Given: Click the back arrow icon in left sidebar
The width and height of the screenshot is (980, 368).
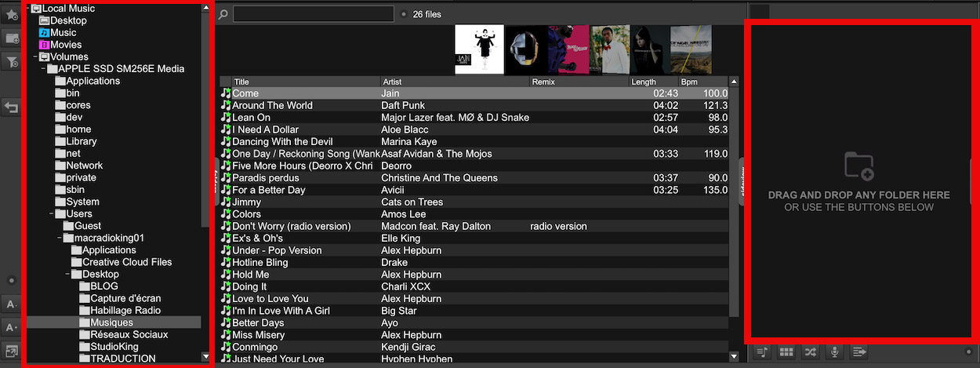Looking at the screenshot, I should tap(12, 107).
